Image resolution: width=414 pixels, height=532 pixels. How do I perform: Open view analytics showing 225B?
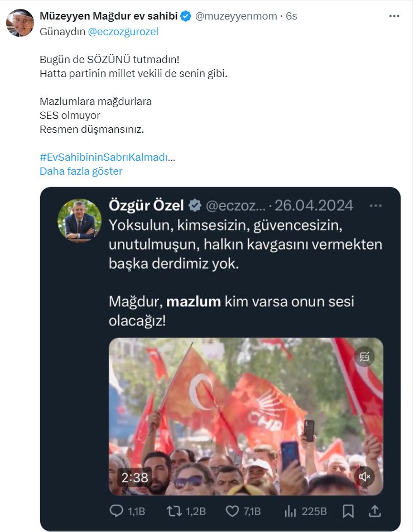tap(290, 511)
